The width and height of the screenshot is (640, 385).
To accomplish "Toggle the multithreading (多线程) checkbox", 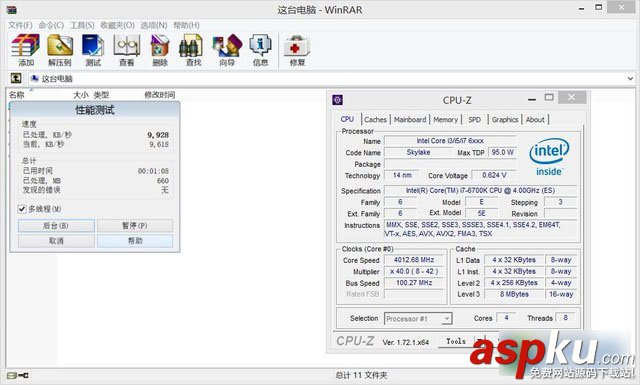I will (x=22, y=209).
